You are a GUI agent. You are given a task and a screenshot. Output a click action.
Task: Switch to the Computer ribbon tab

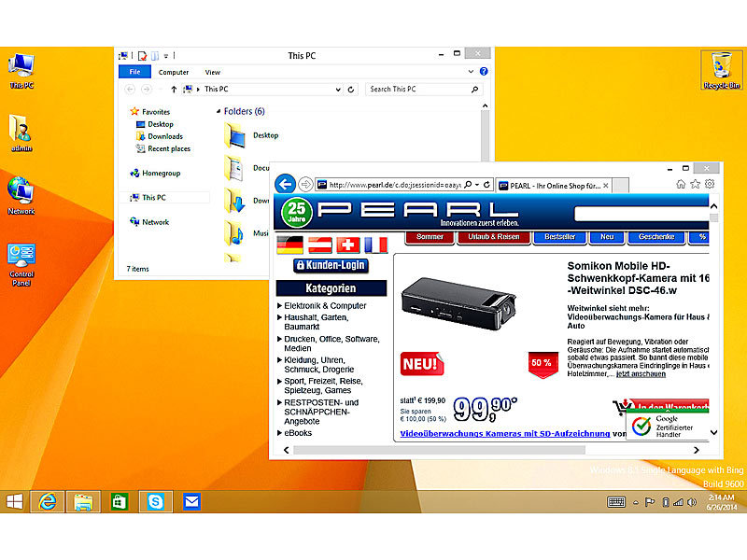pyautogui.click(x=173, y=72)
